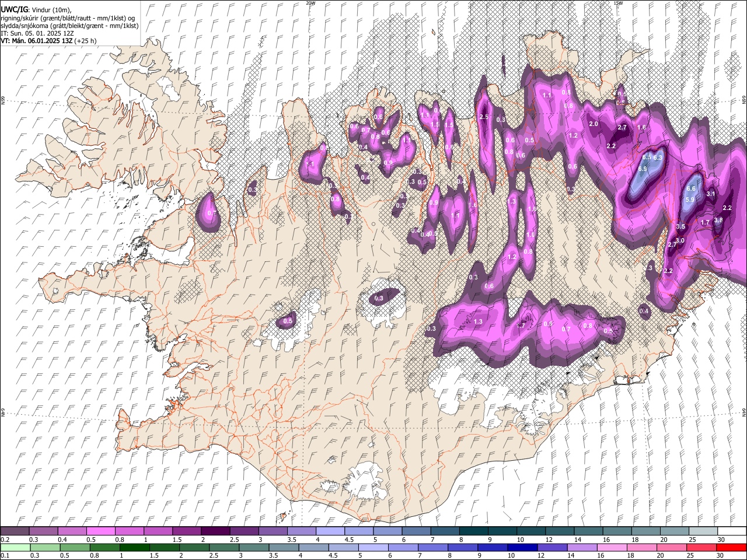Pick snow legend swatch between 0.2 and 0.3
747x560 pixels.
point(15,531)
